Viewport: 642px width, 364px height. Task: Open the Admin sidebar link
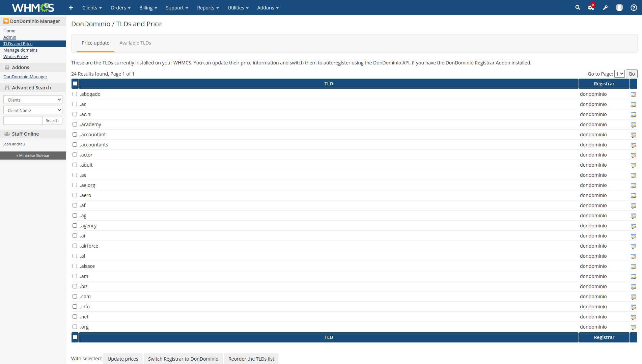pos(10,37)
